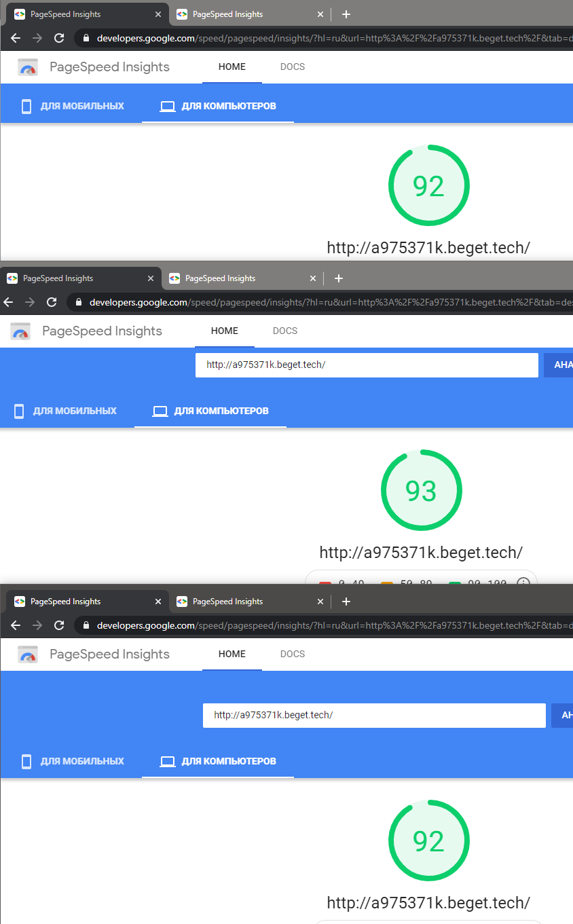Image resolution: width=573 pixels, height=924 pixels.
Task: Click the forward arrow in the bottommost browser window
Action: point(37,625)
